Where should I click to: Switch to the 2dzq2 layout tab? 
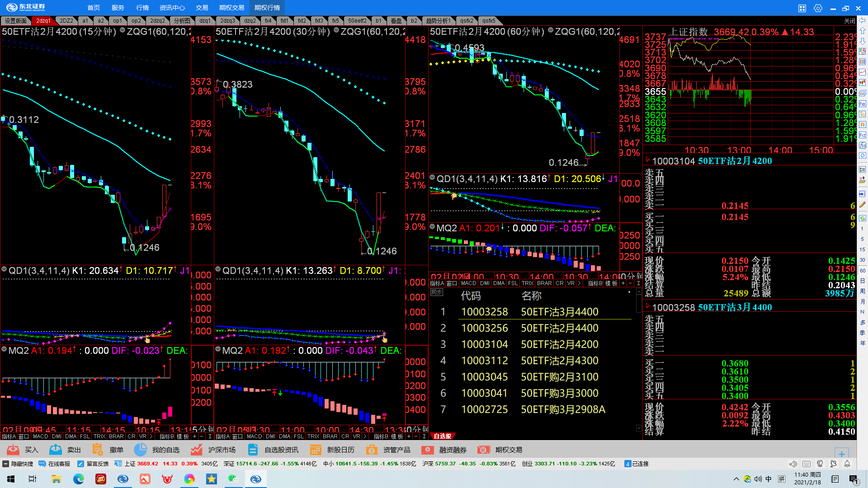[x=157, y=21]
